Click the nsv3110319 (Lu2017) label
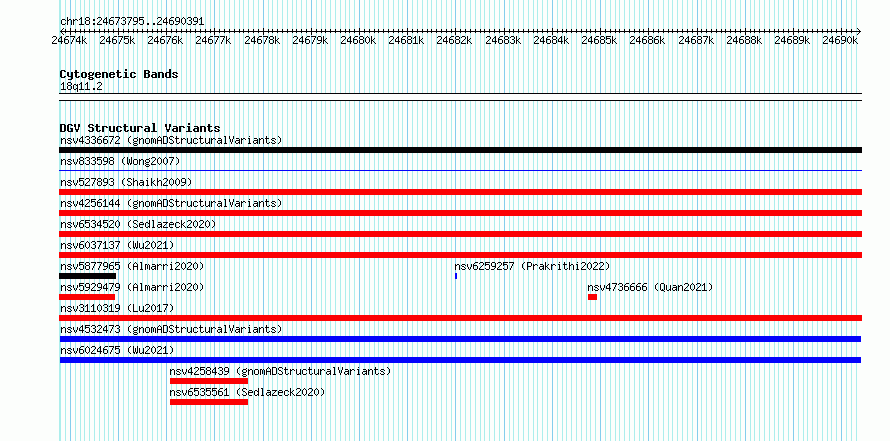Viewport: 890px width, 441px height. point(117,308)
